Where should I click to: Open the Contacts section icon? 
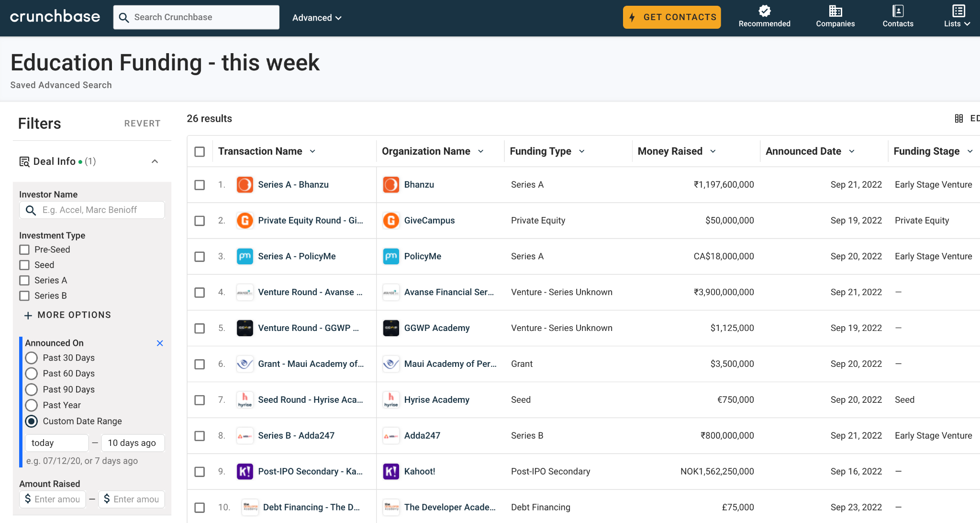898,11
